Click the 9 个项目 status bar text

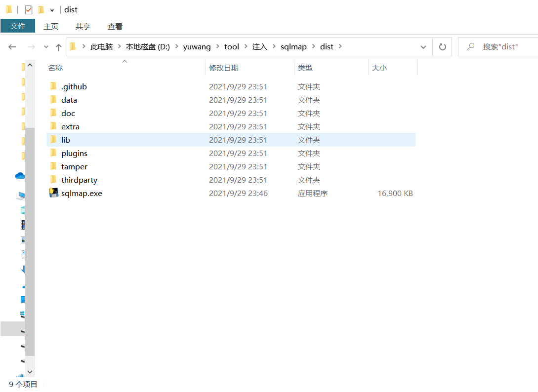23,385
